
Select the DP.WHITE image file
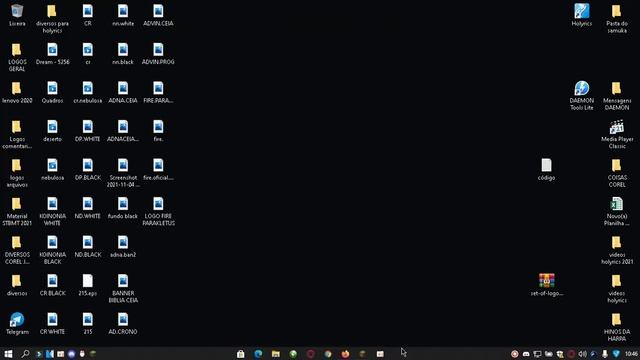coord(87,131)
